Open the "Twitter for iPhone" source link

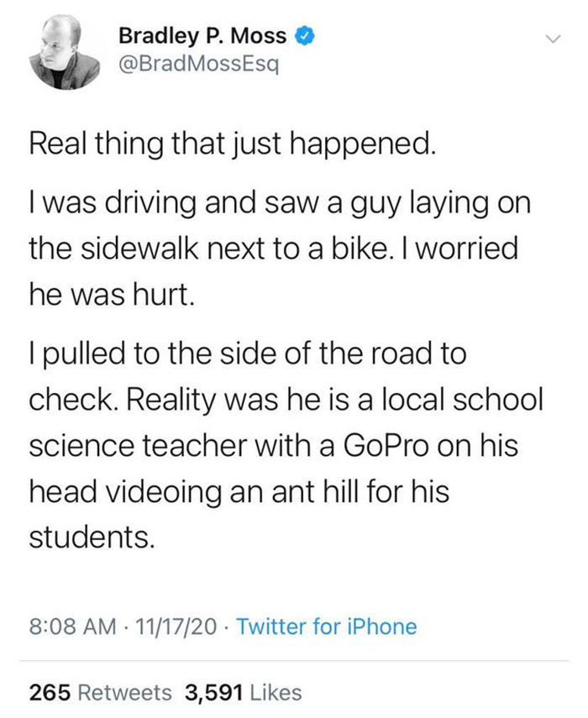tap(324, 626)
